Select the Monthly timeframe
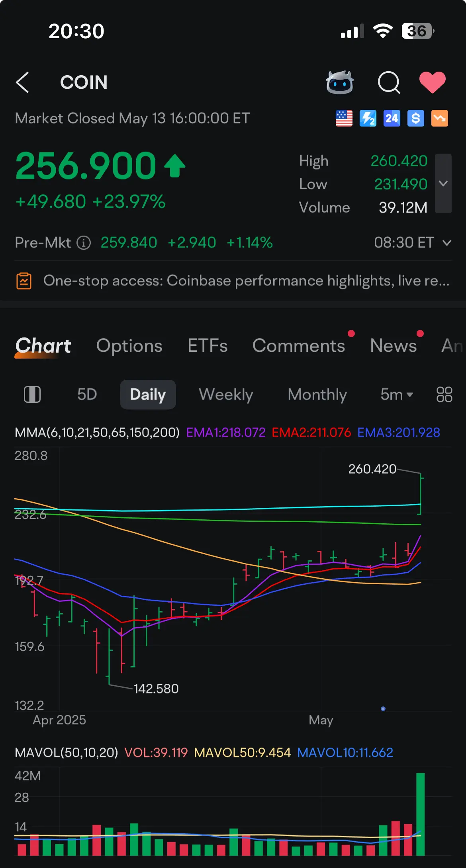Viewport: 466px width, 868px height. [x=317, y=394]
